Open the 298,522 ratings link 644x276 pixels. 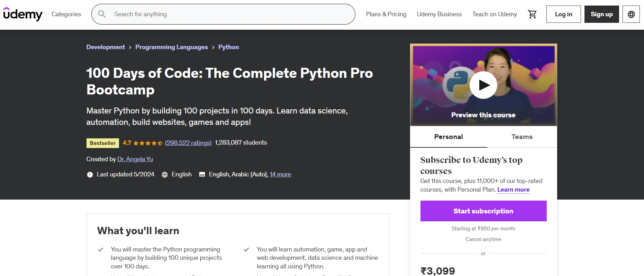(x=188, y=143)
